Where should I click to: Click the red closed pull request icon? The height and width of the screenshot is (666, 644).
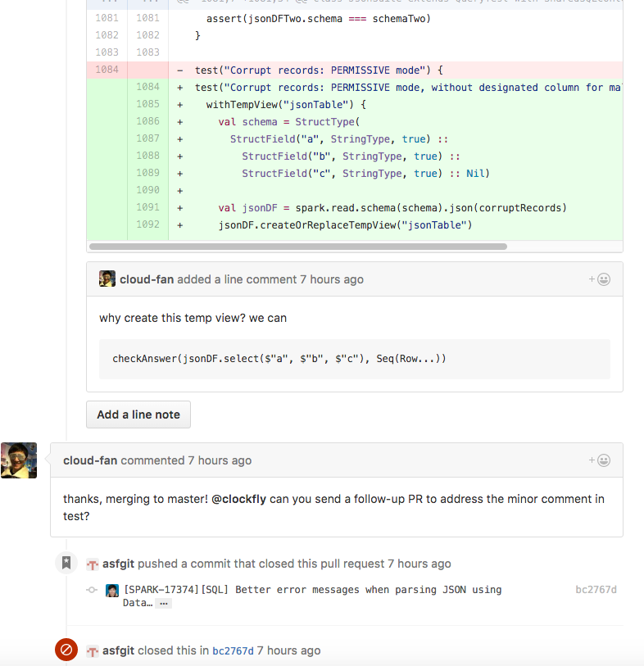[66, 650]
